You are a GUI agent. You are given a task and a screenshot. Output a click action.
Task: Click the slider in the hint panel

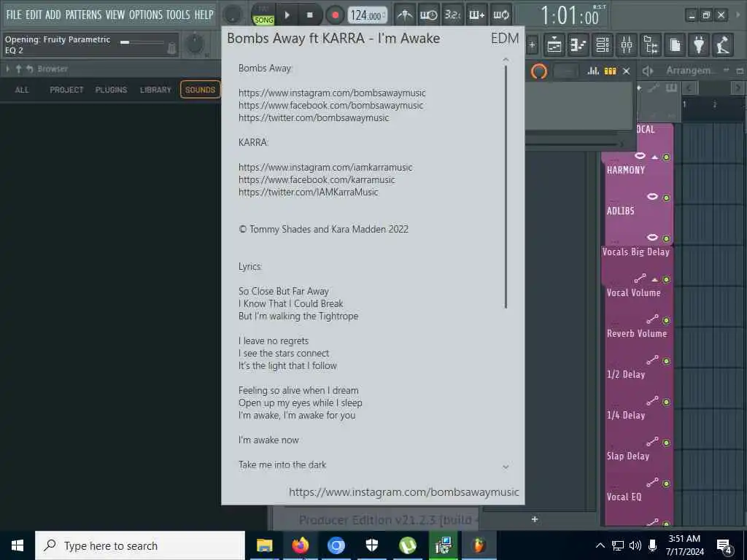tap(142, 42)
